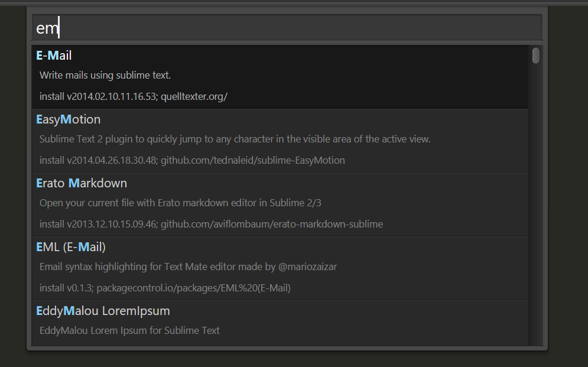Choose the EasyMotion package entry
The width and height of the screenshot is (588, 367).
[280, 141]
